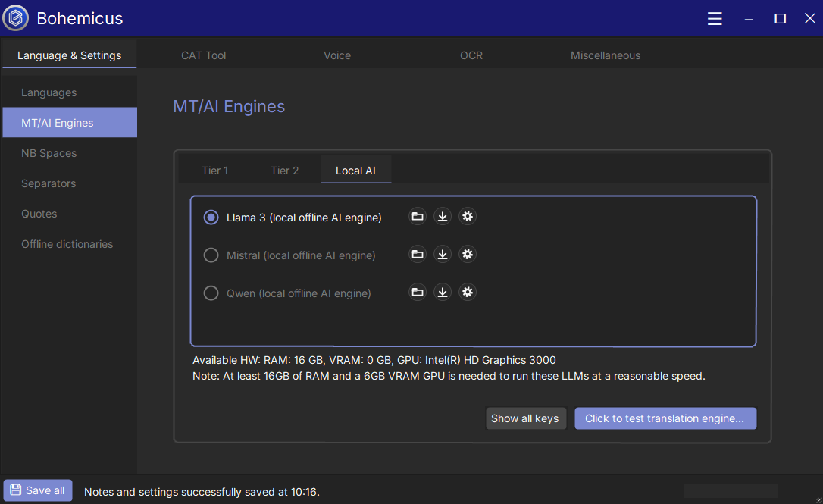Image resolution: width=823 pixels, height=504 pixels.
Task: Switch to the Tier 2 tab
Action: 284,170
